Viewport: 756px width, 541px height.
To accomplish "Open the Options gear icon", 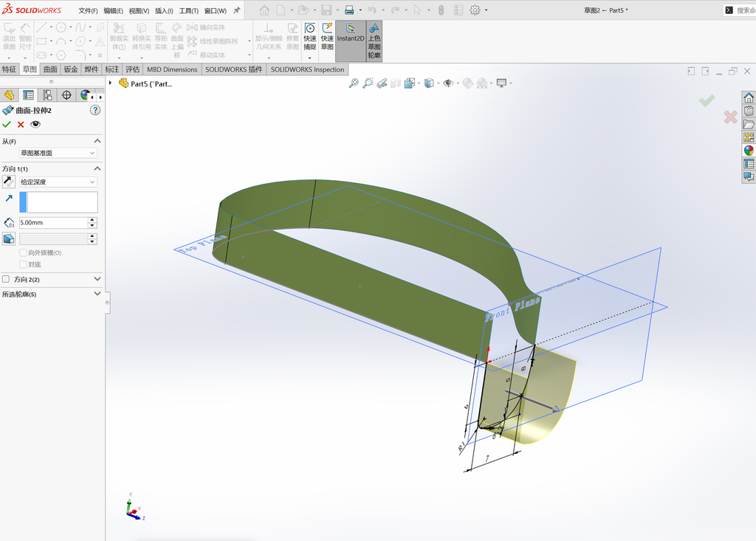I will point(475,10).
